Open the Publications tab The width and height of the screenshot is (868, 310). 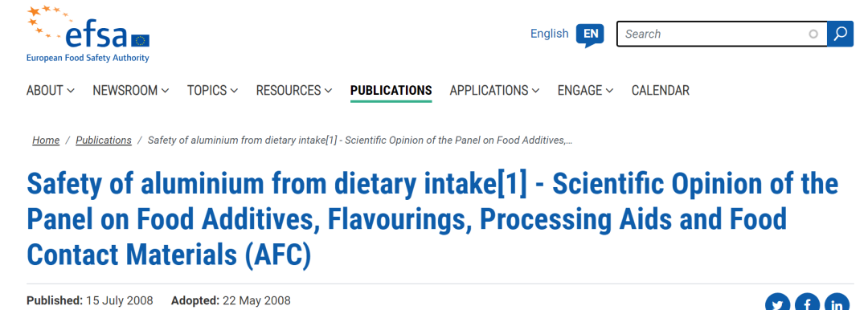(x=391, y=90)
